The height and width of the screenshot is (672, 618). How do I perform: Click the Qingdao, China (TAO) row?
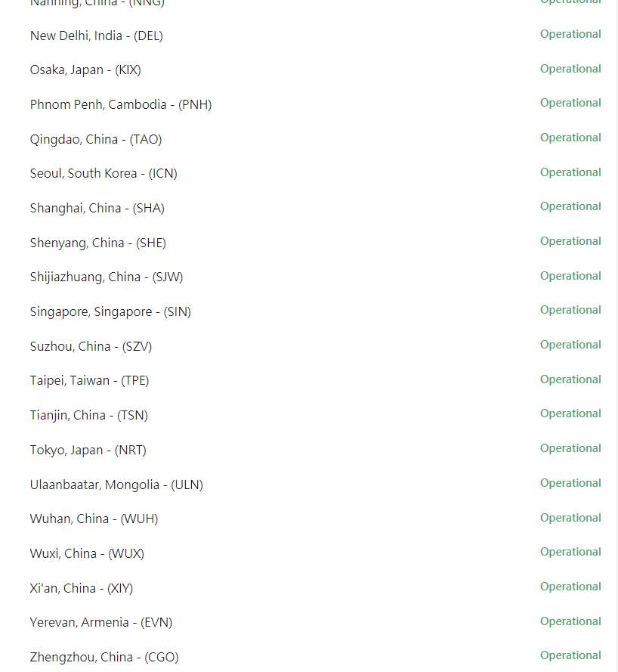(96, 139)
